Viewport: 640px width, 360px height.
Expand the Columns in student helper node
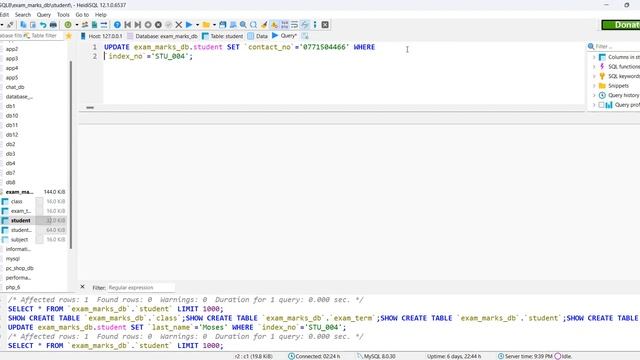pyautogui.click(x=594, y=57)
